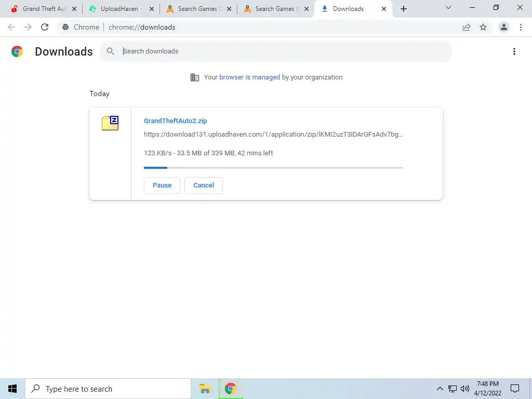This screenshot has width=532, height=399.
Task: Close the Downloads tab
Action: [384, 9]
